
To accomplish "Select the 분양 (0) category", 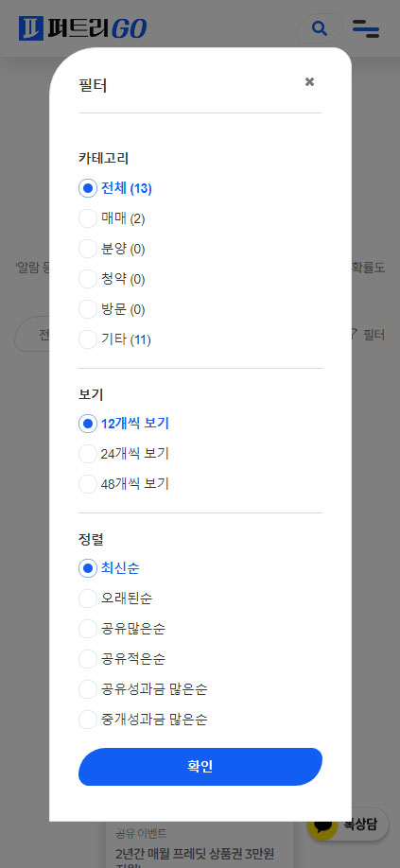I will pos(112,249).
